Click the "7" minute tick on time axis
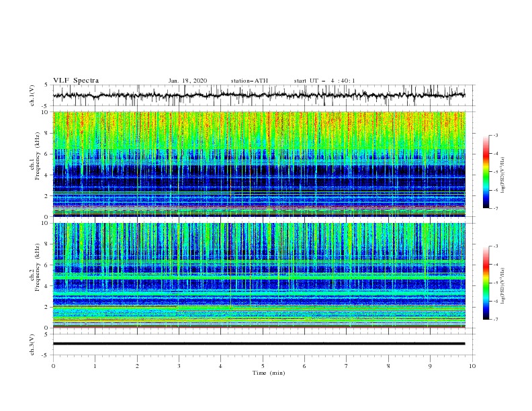 click(347, 366)
